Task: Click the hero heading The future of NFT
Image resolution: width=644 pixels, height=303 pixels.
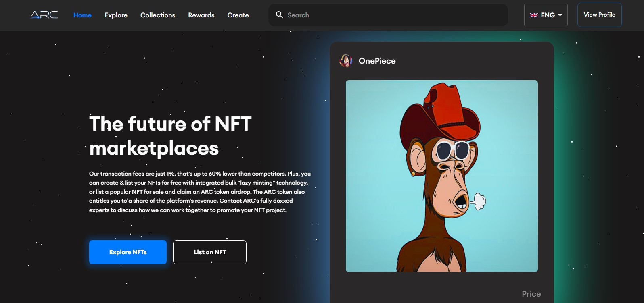Action: 170,124
